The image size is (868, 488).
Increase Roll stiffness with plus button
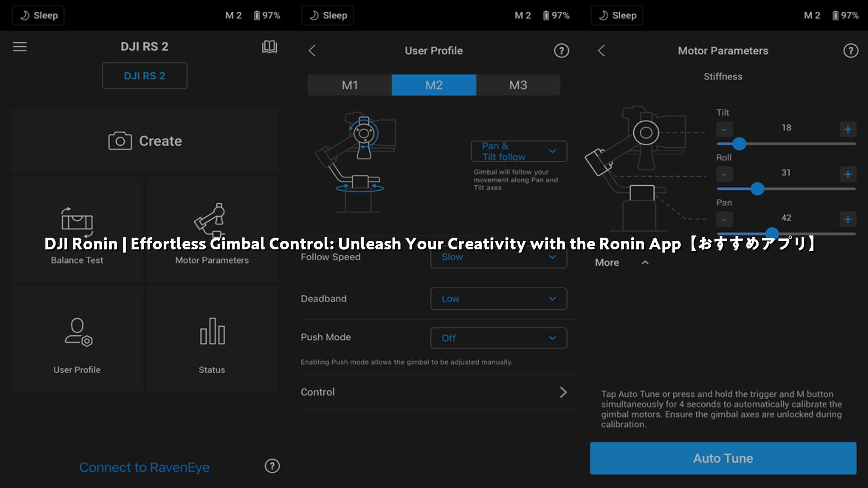click(x=848, y=174)
